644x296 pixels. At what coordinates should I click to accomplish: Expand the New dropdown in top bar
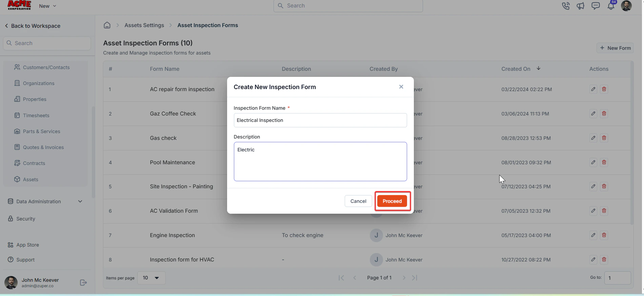pyautogui.click(x=47, y=6)
